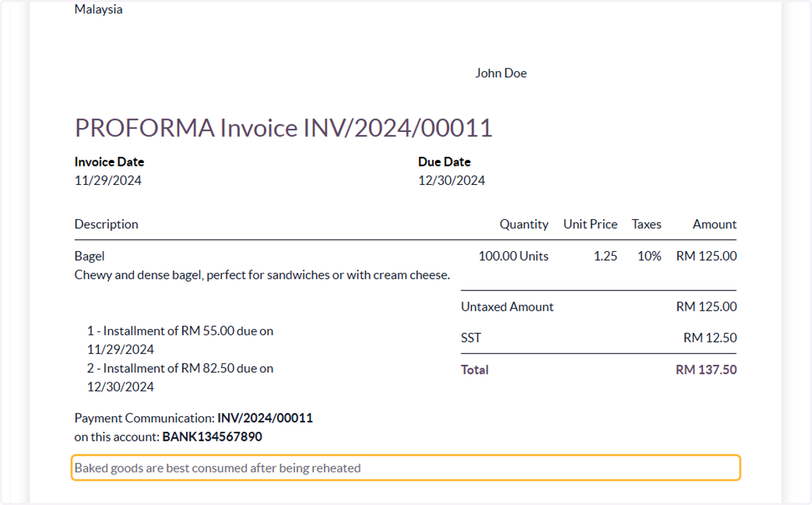Click the SST value RM 12.50
Viewport: 812px width, 505px height.
(710, 338)
